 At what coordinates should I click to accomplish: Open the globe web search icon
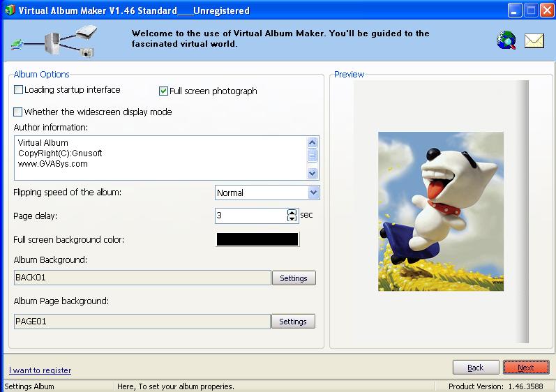coord(506,40)
